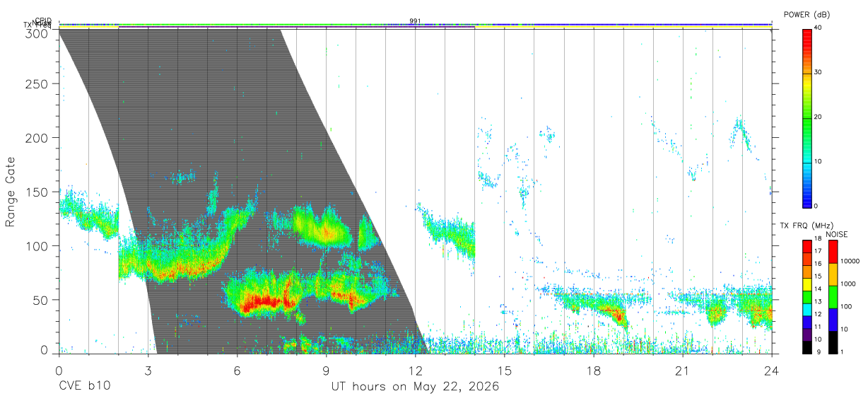This screenshot has height=401, width=868.
Task: Click the '10000' noise scale label
Action: click(x=850, y=261)
